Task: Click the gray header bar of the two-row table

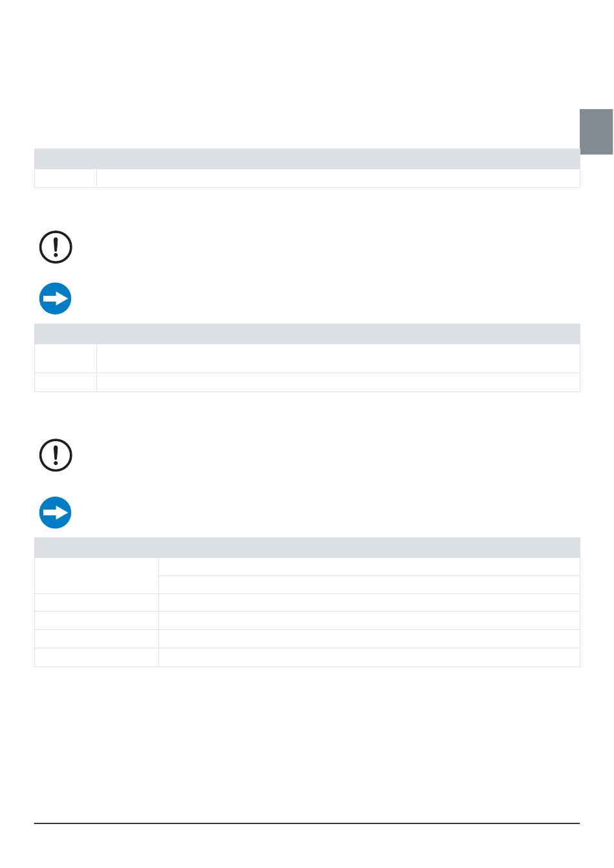Action: (307, 334)
